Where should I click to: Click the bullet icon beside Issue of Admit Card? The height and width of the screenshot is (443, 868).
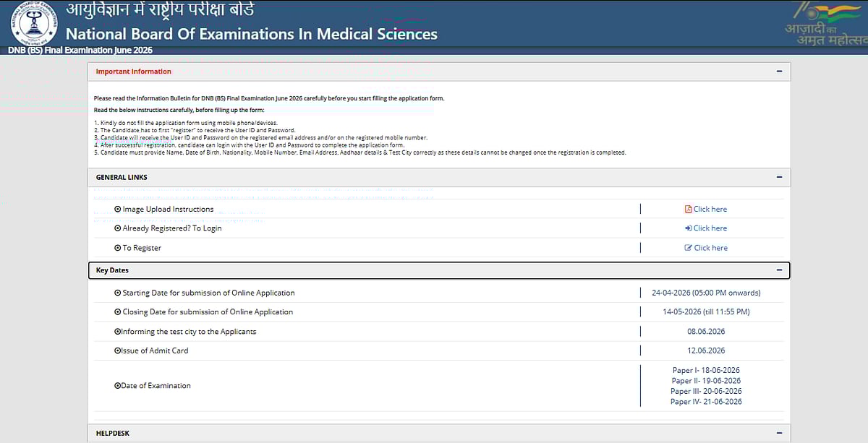(117, 350)
